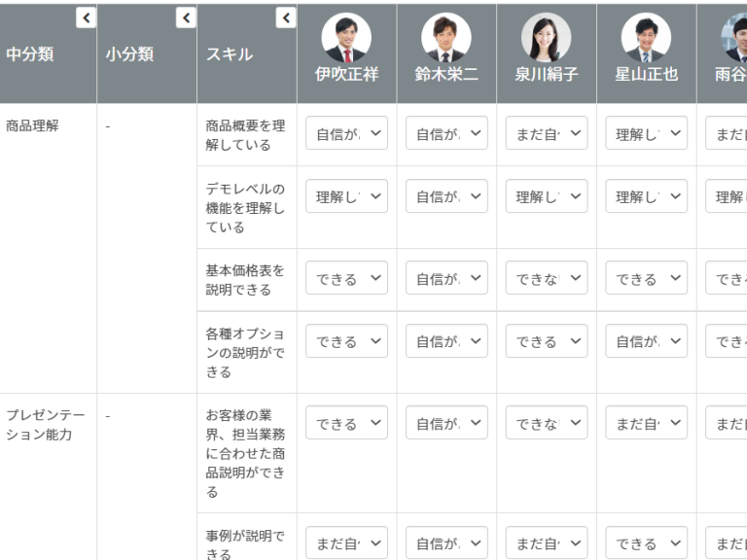Click 鈴木栄二's profile avatar
747x560 pixels.
(x=446, y=38)
